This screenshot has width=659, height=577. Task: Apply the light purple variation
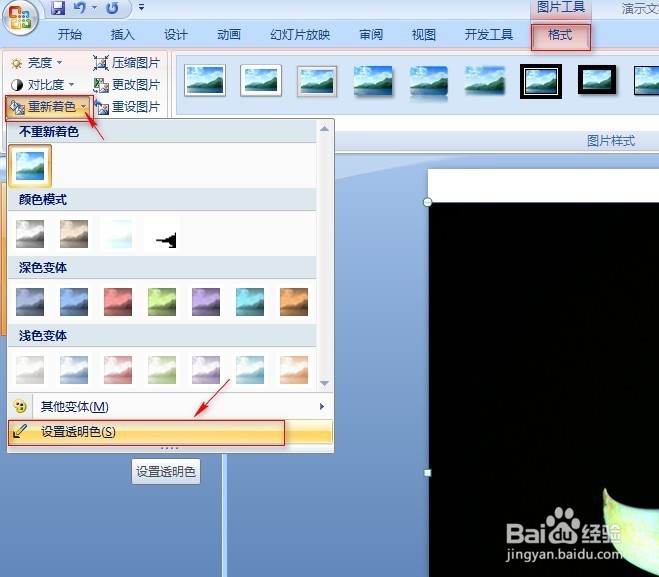(206, 370)
